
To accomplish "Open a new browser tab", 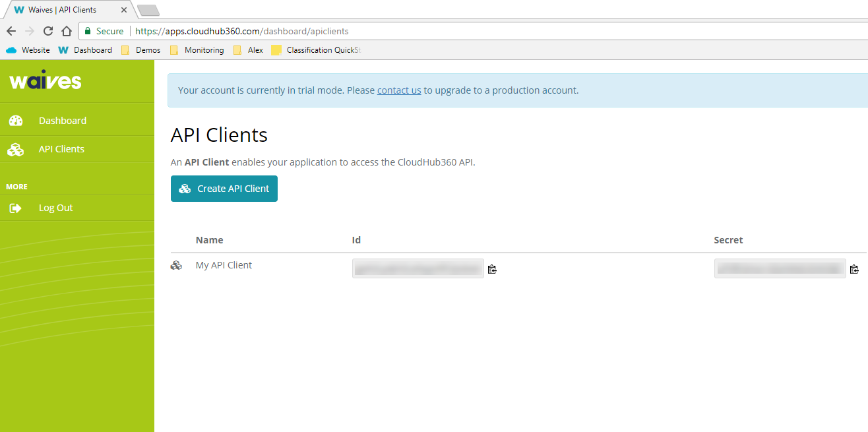I will pos(148,10).
